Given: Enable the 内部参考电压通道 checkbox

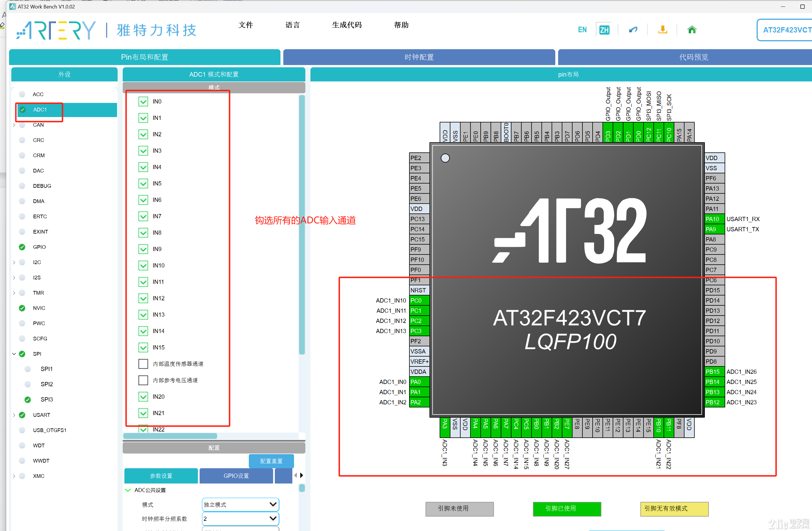Looking at the screenshot, I should click(143, 380).
